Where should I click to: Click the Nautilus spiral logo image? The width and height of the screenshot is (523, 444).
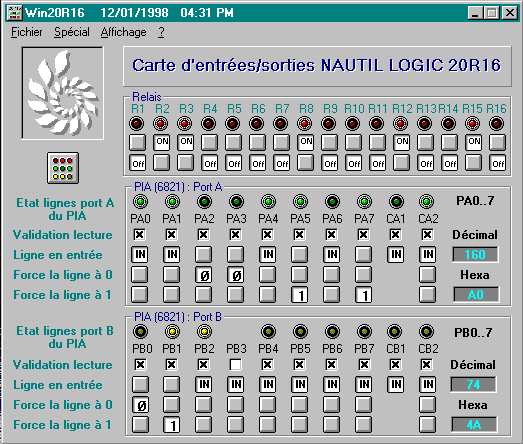pyautogui.click(x=63, y=93)
